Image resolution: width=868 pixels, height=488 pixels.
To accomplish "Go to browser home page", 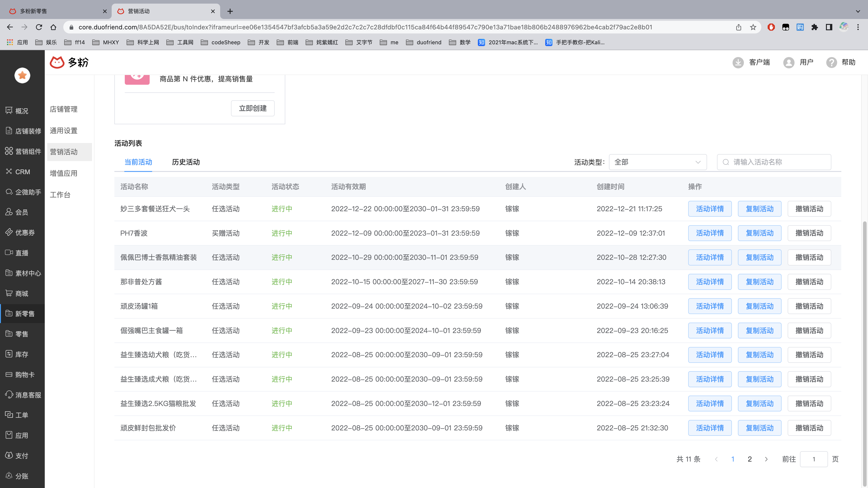I will coord(53,27).
